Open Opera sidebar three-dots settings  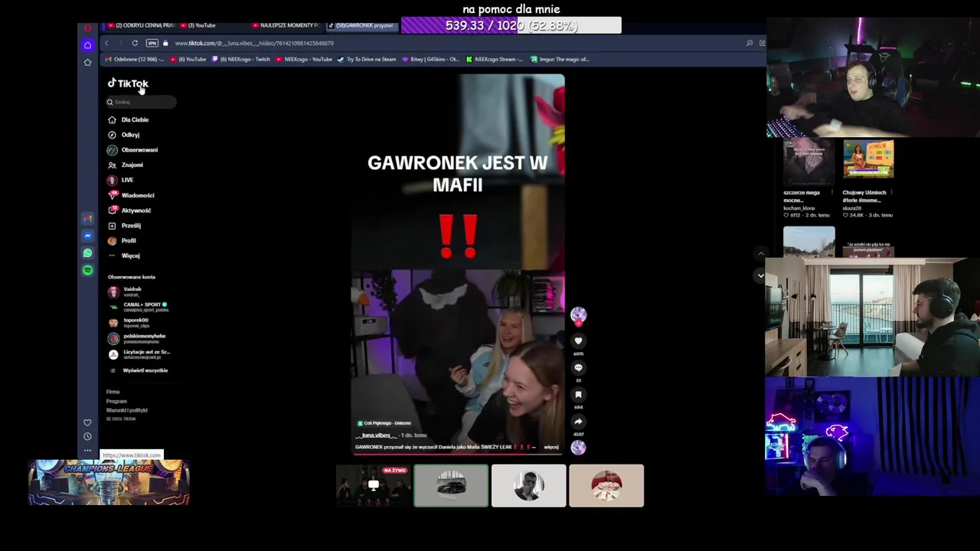click(x=87, y=450)
